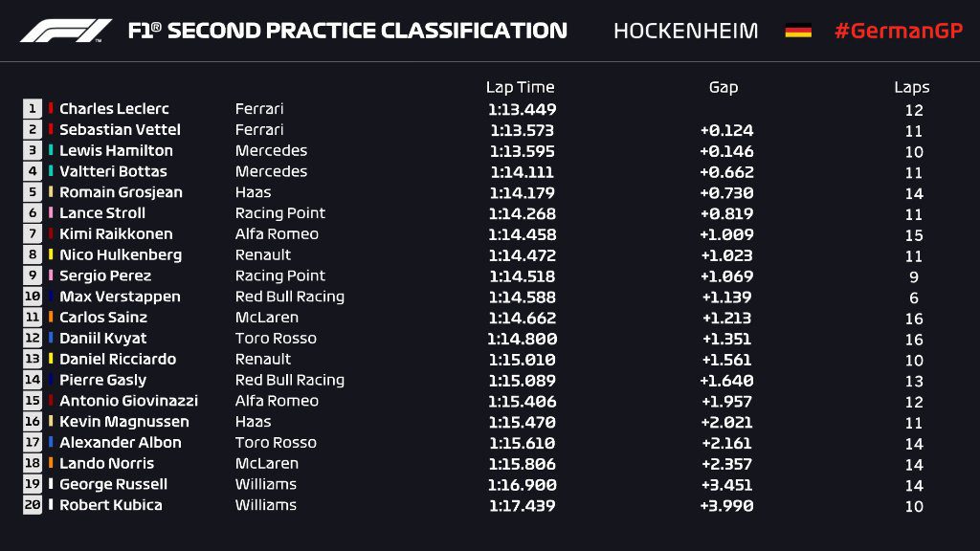
Task: Click Sebastian Vettel's driver name
Action: [120, 130]
